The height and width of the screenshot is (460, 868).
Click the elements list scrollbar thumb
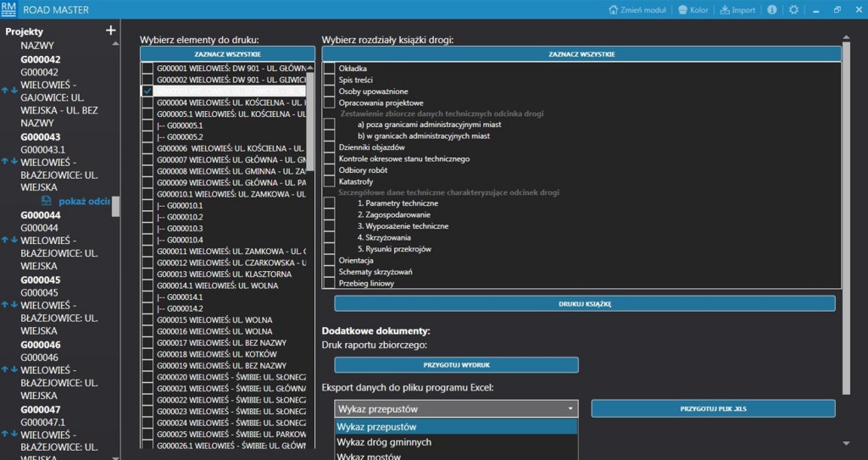coord(310,121)
